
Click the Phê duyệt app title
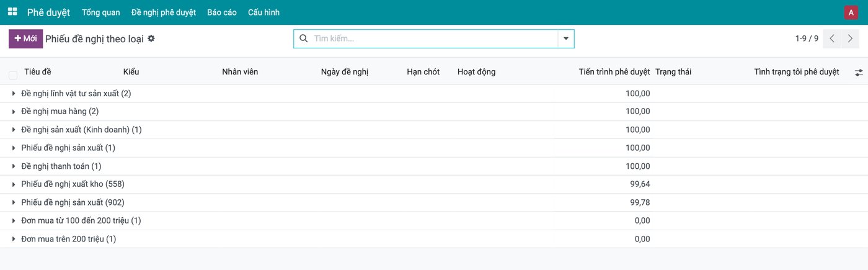pyautogui.click(x=48, y=12)
